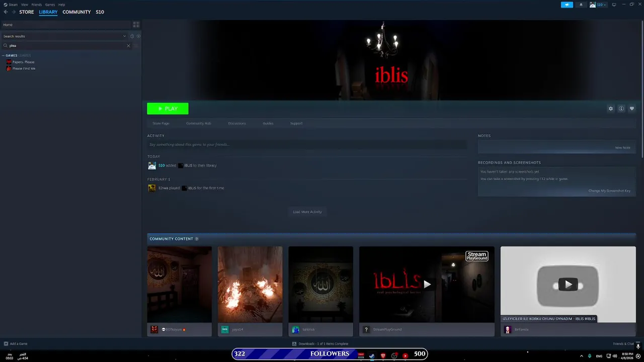
Task: Open the red play-button taskbar icon
Action: pyautogui.click(x=405, y=355)
